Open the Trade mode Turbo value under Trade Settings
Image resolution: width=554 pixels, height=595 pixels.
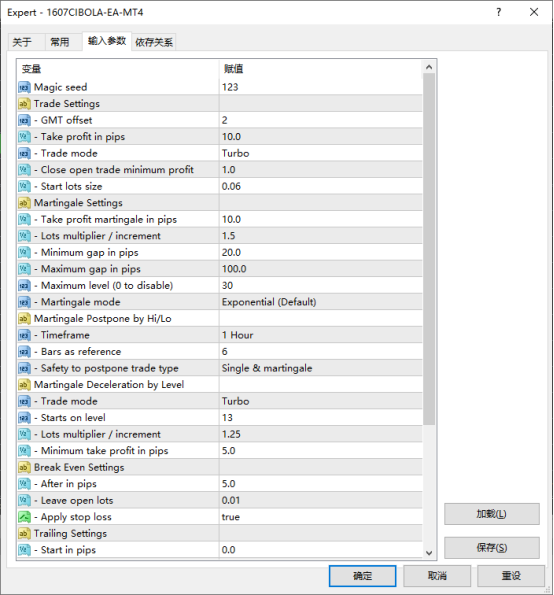click(321, 153)
